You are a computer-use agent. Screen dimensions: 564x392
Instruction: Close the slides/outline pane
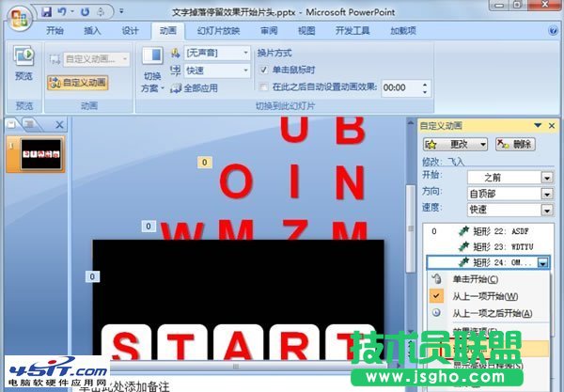(59, 125)
